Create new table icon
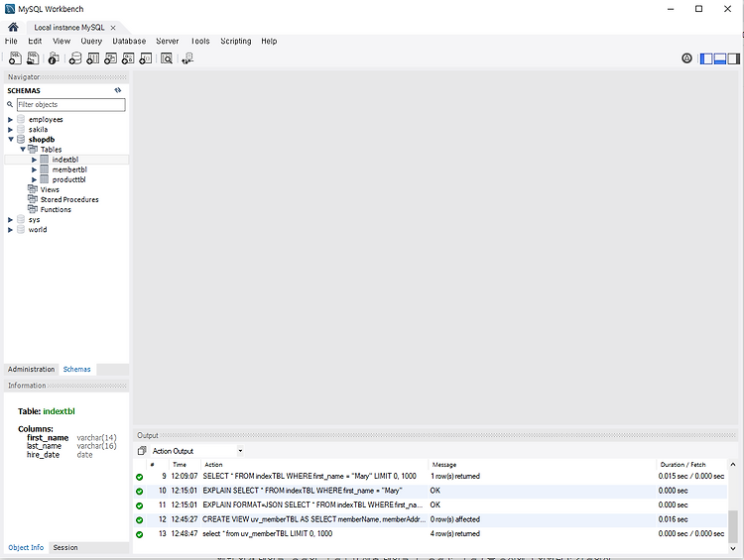The width and height of the screenshot is (744, 560). 92,58
